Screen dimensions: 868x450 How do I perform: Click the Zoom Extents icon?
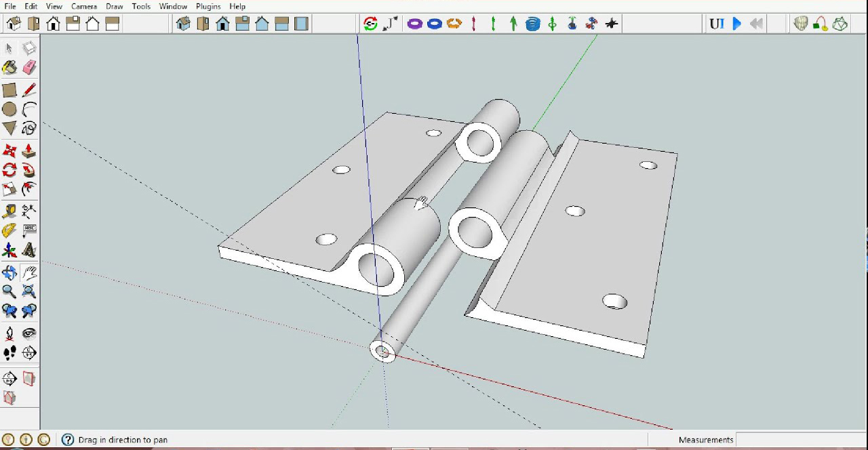[x=30, y=291]
